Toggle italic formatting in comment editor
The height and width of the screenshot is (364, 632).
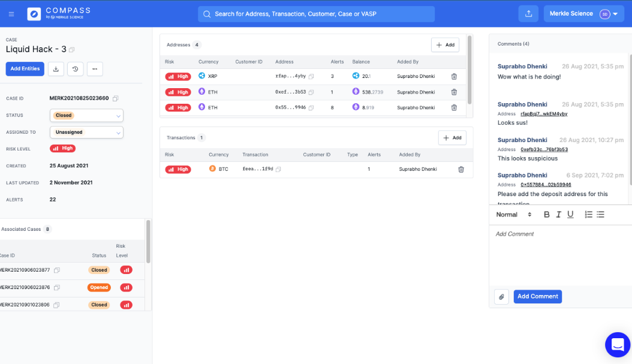pos(558,215)
